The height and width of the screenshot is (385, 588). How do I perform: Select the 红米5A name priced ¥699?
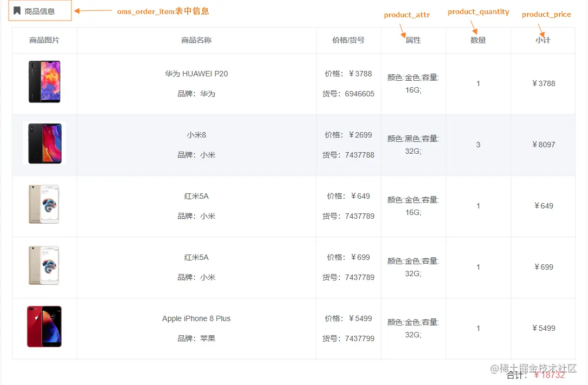[x=196, y=257]
